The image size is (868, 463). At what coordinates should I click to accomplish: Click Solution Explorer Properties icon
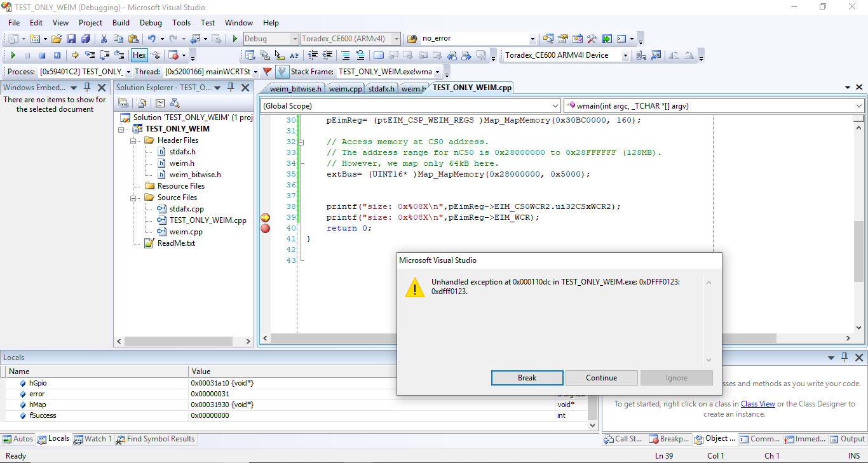click(x=123, y=103)
